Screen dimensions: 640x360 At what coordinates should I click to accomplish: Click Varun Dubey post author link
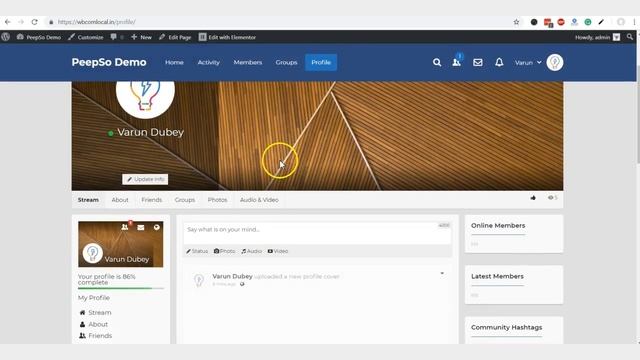point(232,276)
